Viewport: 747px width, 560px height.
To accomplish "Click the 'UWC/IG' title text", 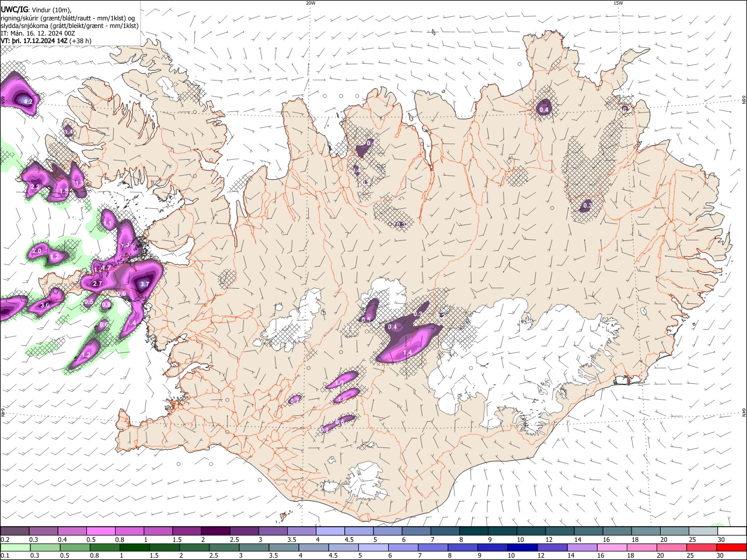I will coord(13,9).
